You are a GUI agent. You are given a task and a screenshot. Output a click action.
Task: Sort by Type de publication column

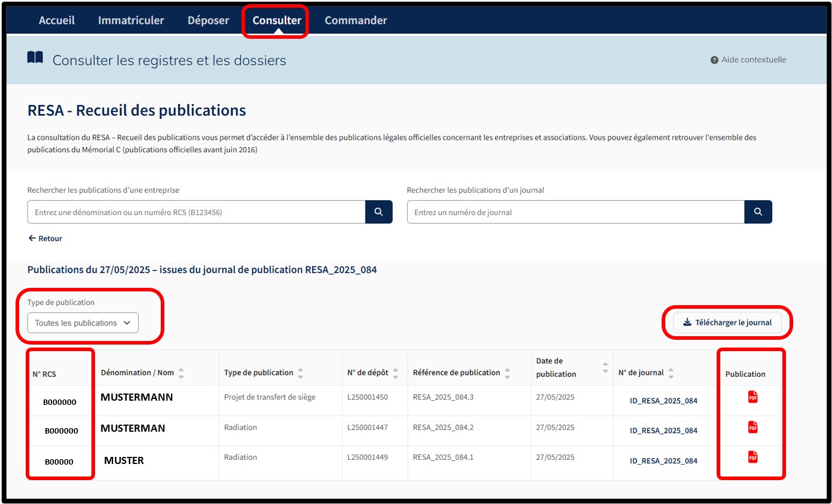pyautogui.click(x=300, y=373)
